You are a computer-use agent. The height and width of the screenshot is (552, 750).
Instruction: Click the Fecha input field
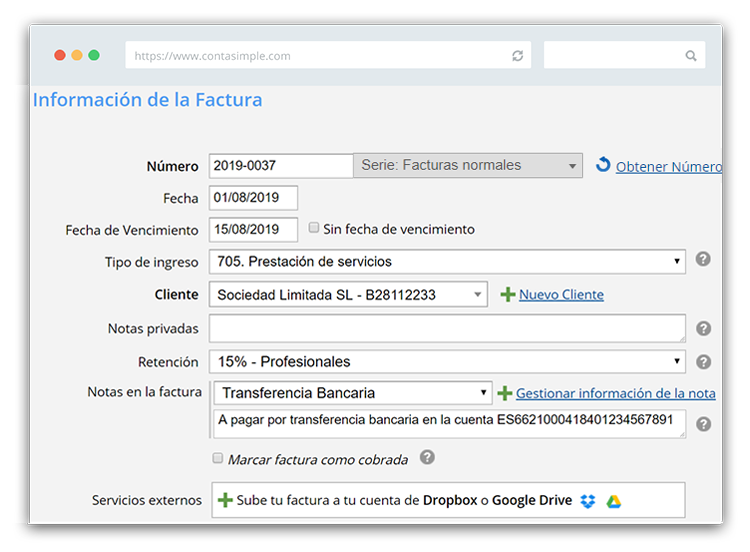(x=253, y=198)
